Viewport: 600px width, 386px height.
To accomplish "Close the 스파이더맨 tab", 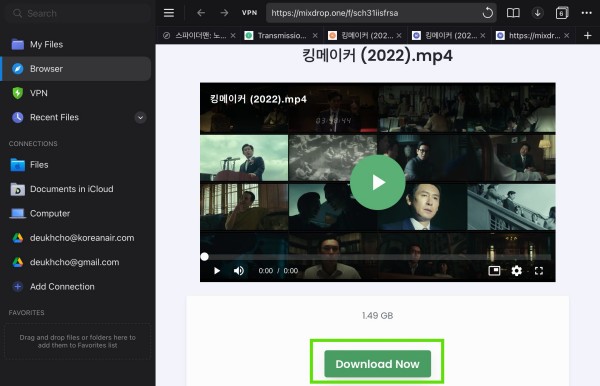I will 233,36.
